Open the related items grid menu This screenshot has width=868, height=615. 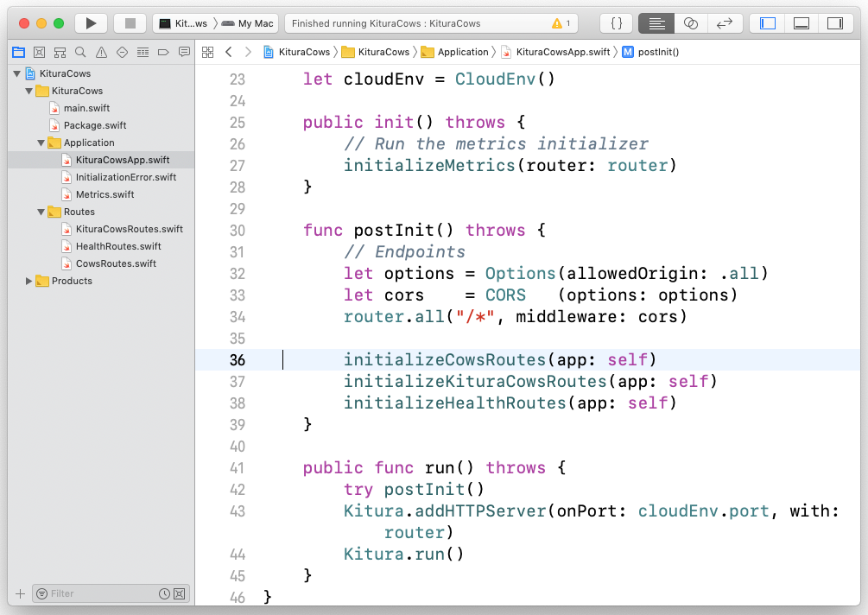(x=207, y=52)
